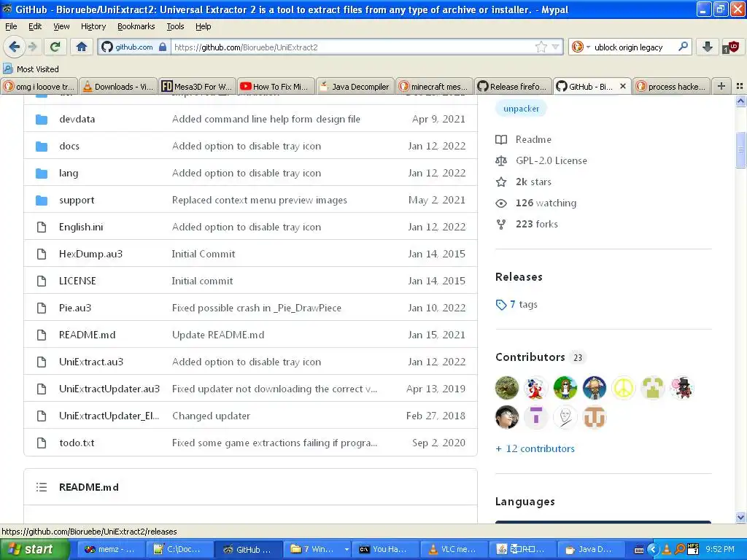This screenshot has width=747, height=560.
Task: Open the File menu
Action: [11, 26]
